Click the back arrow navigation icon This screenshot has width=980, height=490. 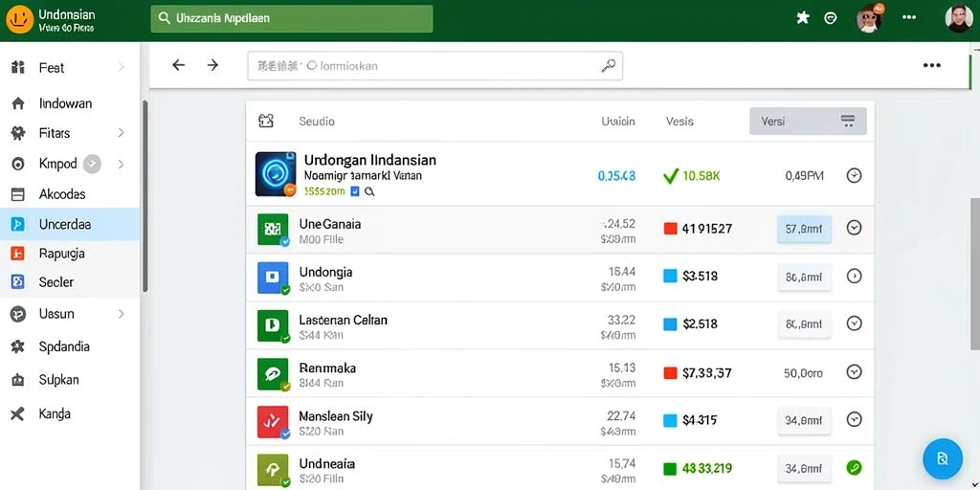coord(179,65)
